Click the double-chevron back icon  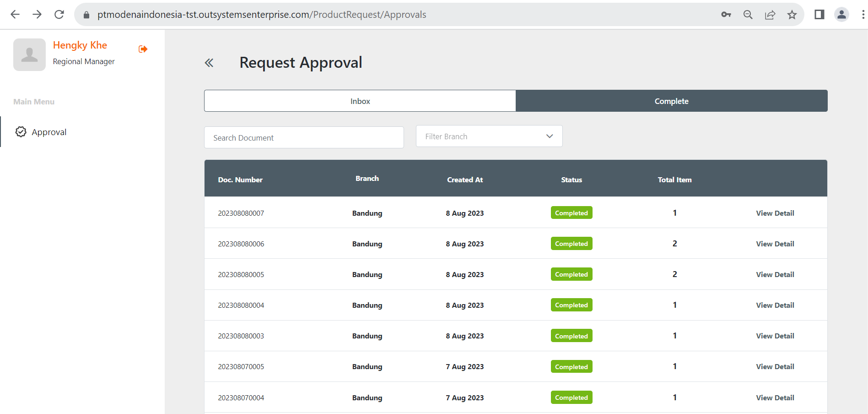209,63
